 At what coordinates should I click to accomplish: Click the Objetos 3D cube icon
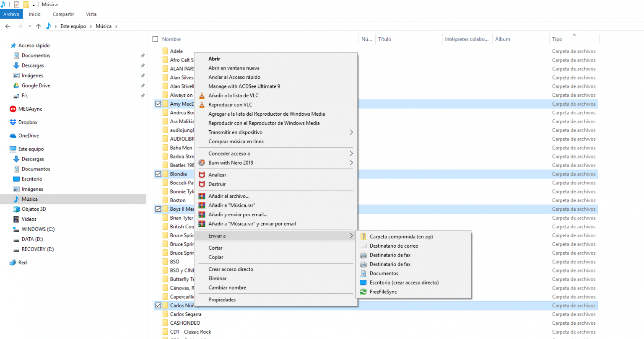pos(16,209)
